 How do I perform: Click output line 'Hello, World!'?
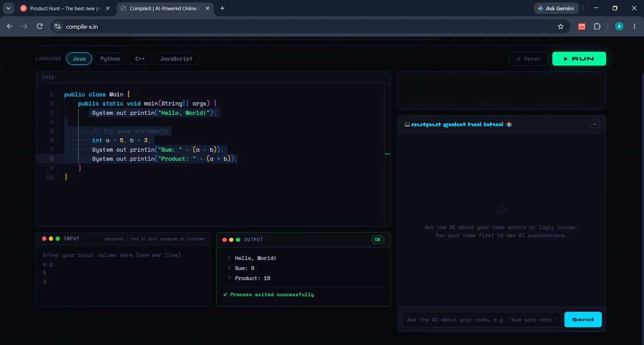(x=256, y=258)
